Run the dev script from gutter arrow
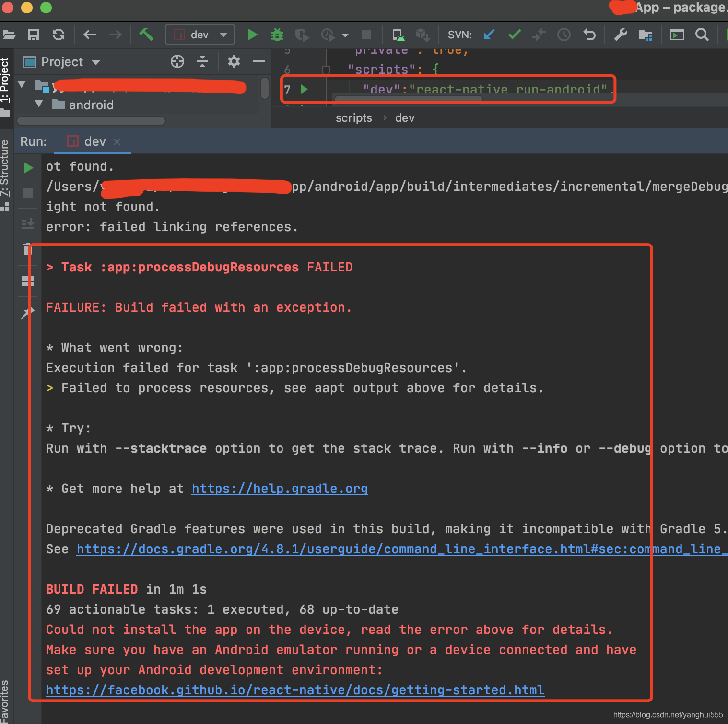The height and width of the screenshot is (724, 728). pyautogui.click(x=304, y=89)
